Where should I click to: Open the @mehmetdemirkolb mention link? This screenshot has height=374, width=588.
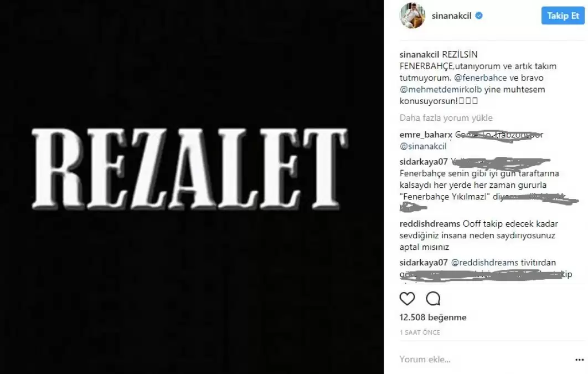click(x=441, y=89)
